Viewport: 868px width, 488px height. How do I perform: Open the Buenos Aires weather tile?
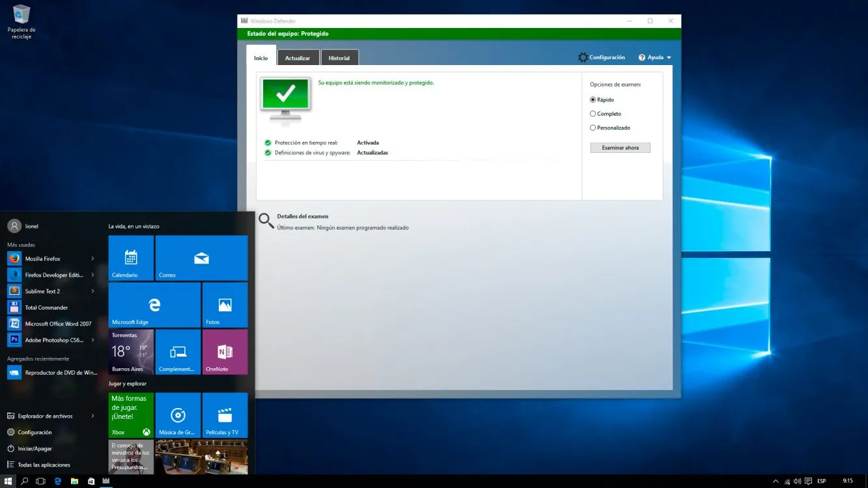pyautogui.click(x=131, y=351)
